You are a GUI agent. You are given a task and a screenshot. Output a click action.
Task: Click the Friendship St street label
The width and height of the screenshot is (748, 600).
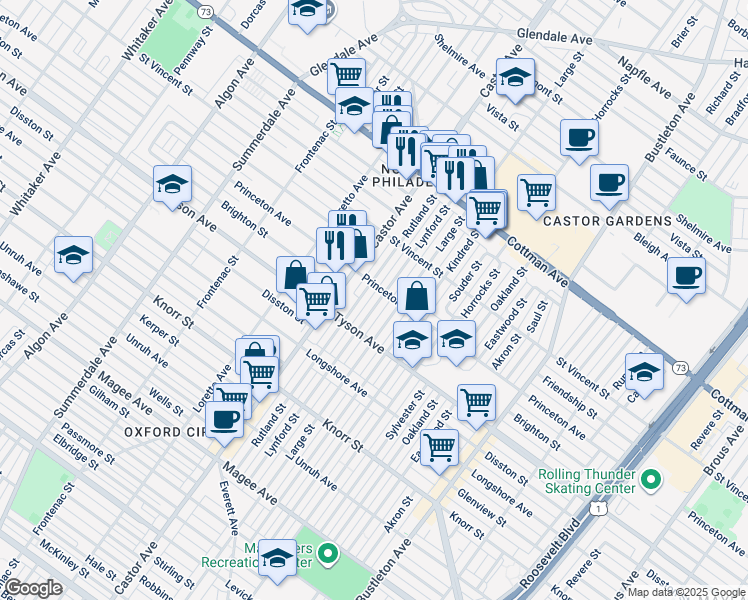point(570,398)
